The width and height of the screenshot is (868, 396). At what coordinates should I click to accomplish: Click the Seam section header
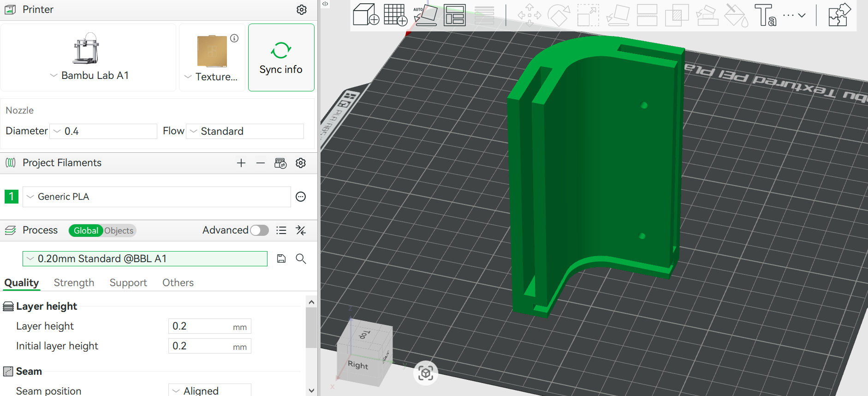29,372
